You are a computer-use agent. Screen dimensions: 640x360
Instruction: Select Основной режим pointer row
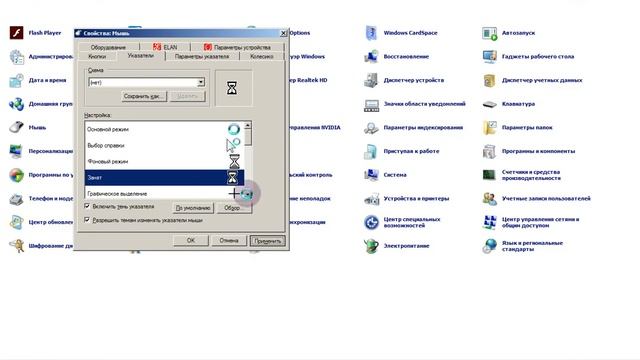(x=164, y=129)
